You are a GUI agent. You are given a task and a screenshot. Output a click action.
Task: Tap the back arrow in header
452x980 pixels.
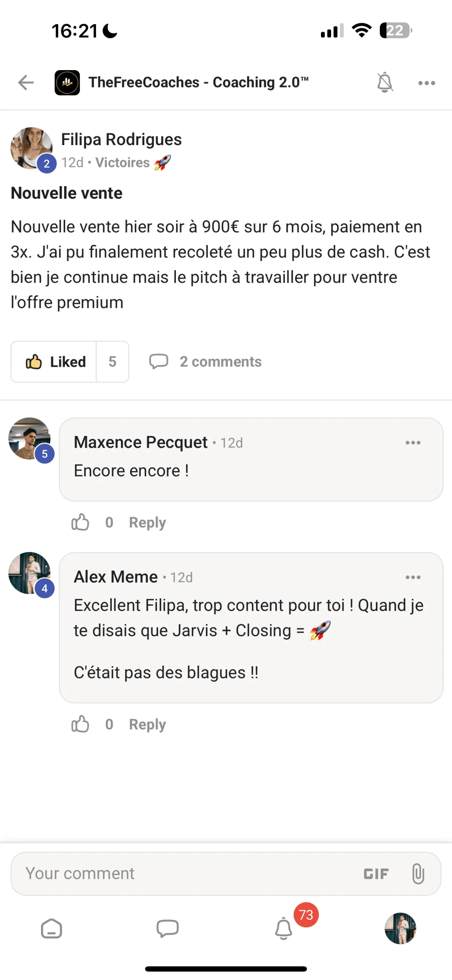26,83
